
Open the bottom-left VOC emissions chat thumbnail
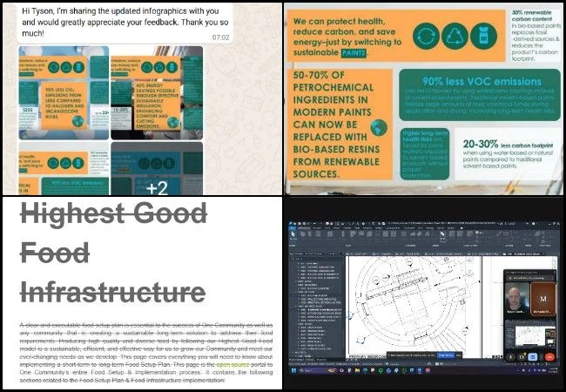[x=64, y=168]
